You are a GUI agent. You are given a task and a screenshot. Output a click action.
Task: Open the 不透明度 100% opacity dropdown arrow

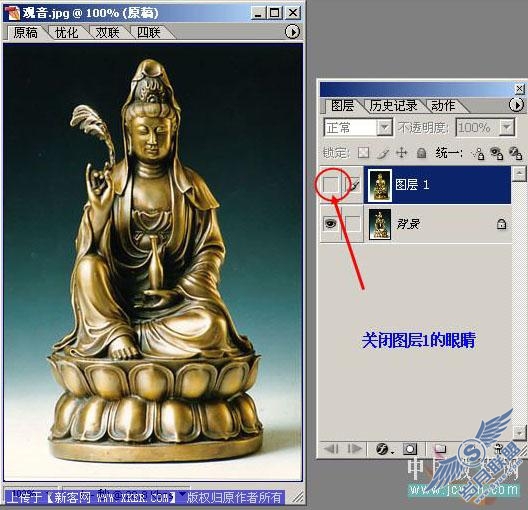[x=506, y=128]
